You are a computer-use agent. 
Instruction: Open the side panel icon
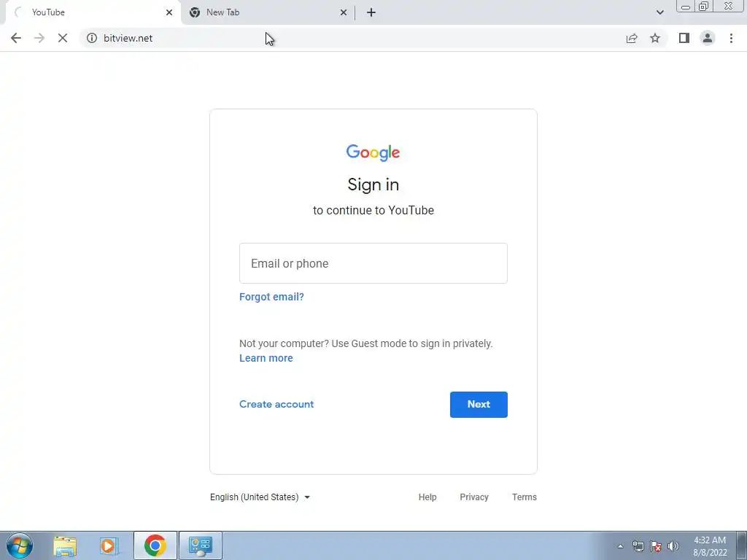684,38
